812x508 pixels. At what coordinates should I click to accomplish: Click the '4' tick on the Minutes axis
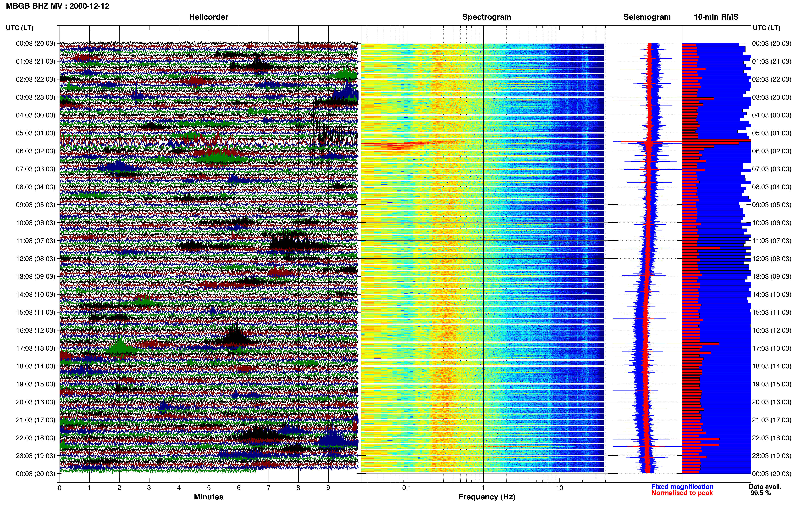tap(179, 487)
